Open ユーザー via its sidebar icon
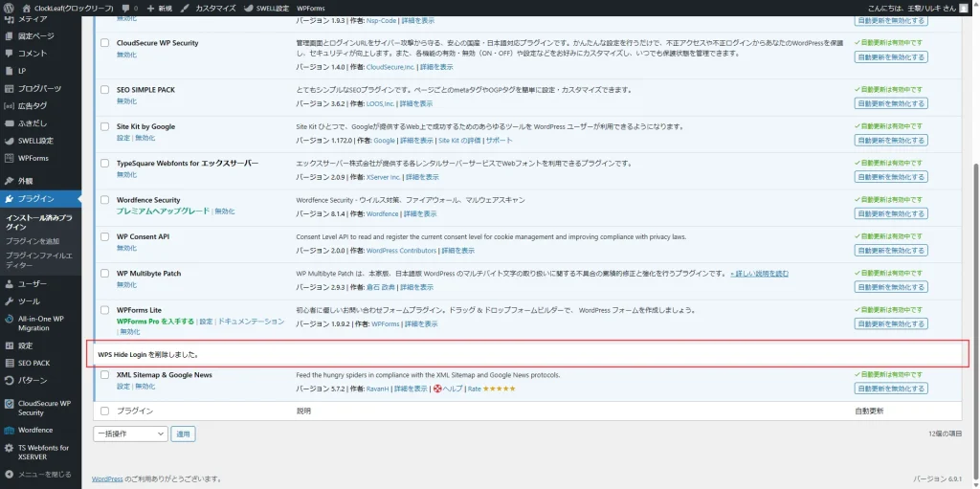980x489 pixels. tap(9, 284)
